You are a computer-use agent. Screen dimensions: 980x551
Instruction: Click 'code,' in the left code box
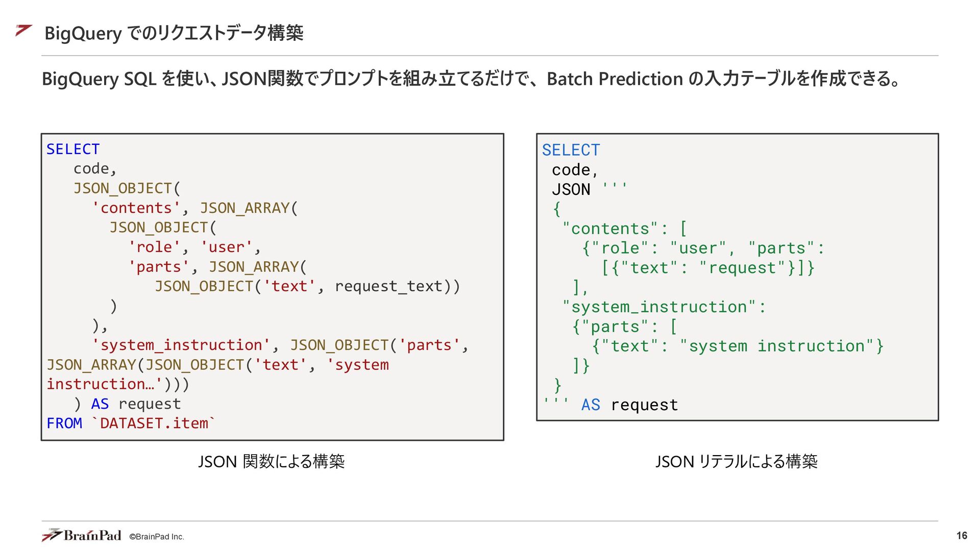click(x=95, y=169)
